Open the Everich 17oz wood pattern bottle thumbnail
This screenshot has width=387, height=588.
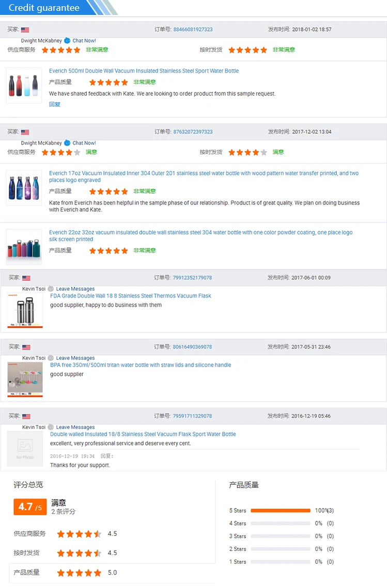[x=24, y=188]
